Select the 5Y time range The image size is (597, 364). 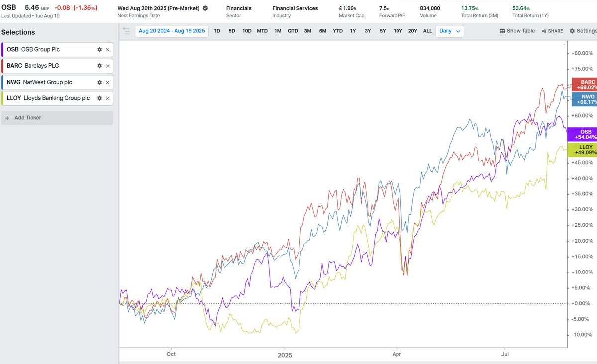tap(383, 31)
